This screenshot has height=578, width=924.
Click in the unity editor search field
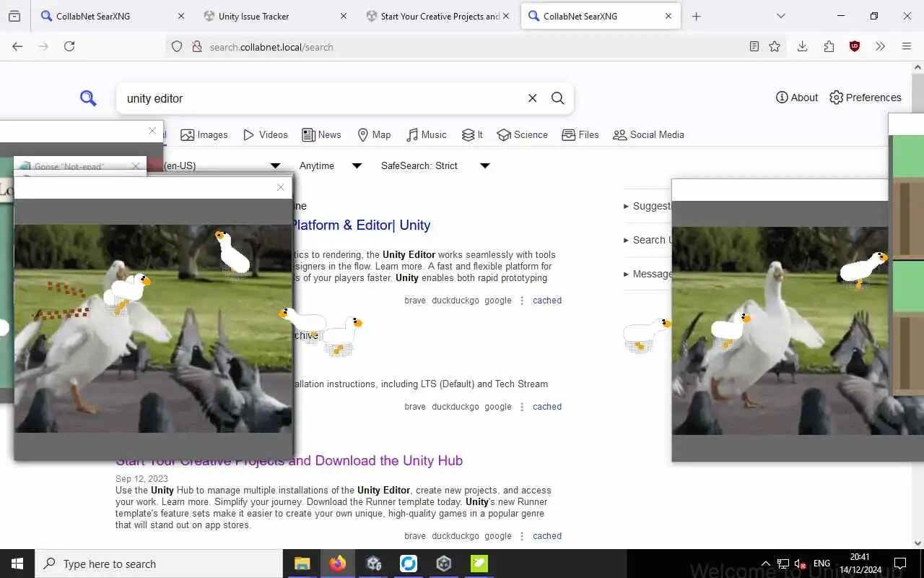pos(321,98)
